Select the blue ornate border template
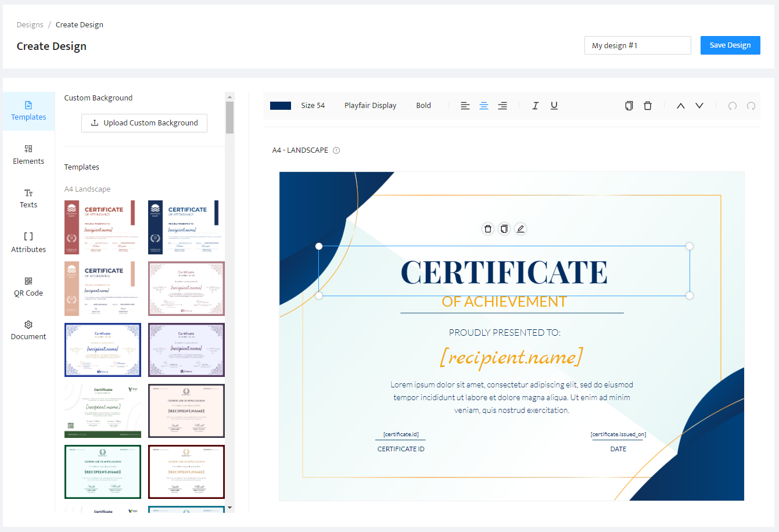This screenshot has height=532, width=779. pos(103,350)
